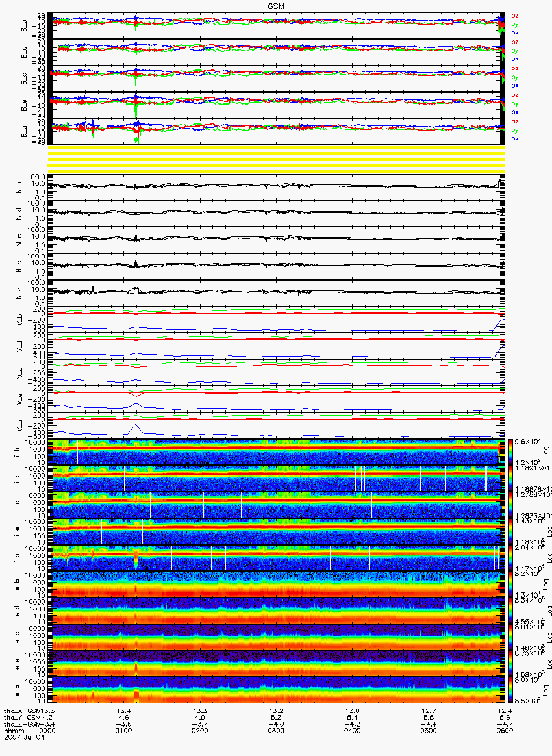Click the B_b axis label

pos(23,26)
